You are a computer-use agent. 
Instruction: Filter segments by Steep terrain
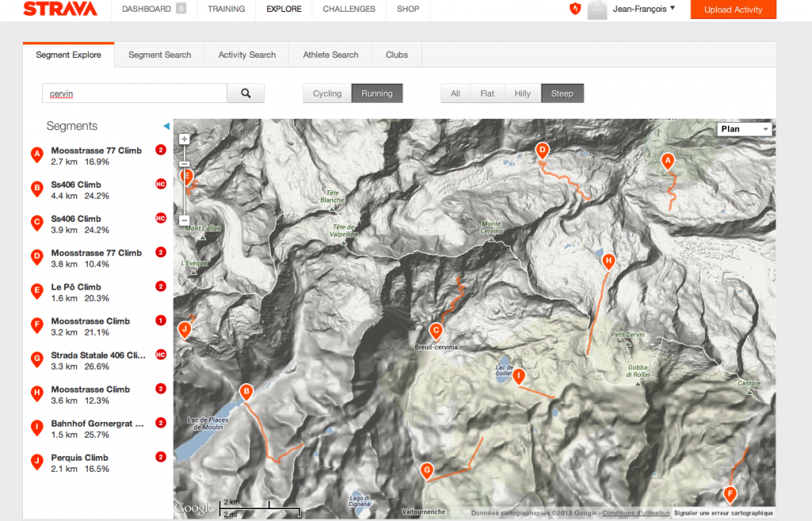[562, 94]
